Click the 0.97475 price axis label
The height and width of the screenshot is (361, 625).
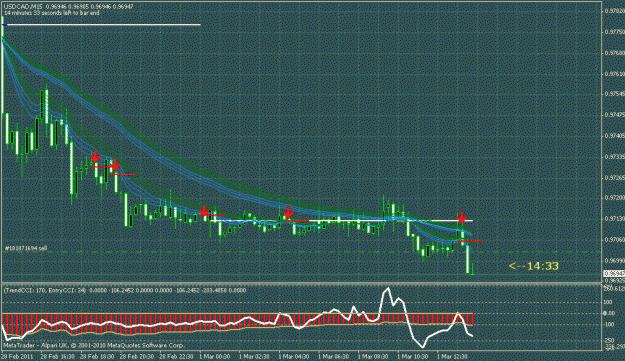(614, 115)
